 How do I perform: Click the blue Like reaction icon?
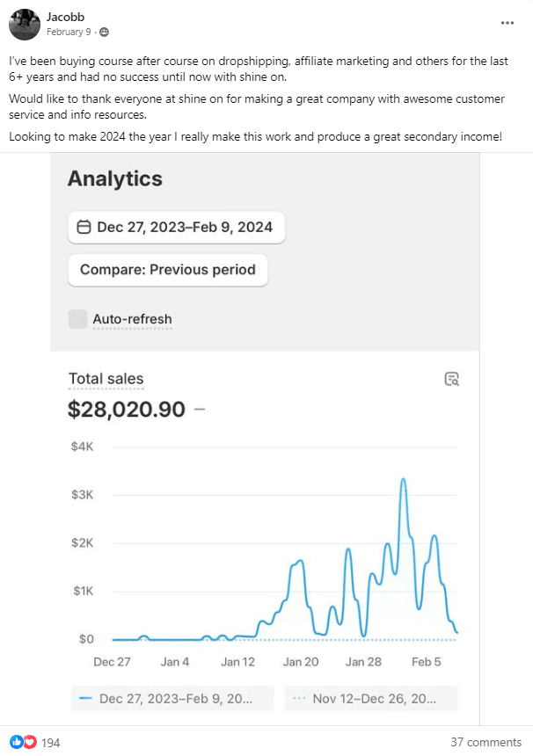[17, 742]
